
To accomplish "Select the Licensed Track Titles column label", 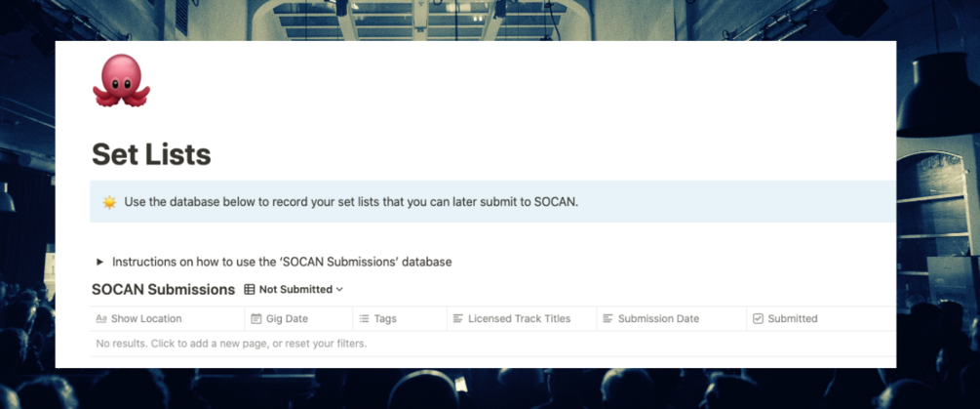I will 519,319.
